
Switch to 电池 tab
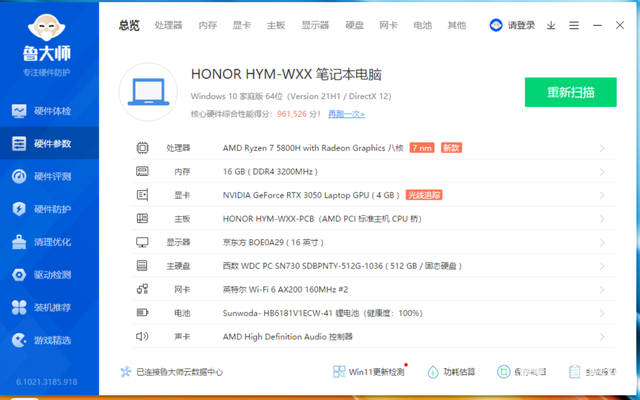(422, 25)
